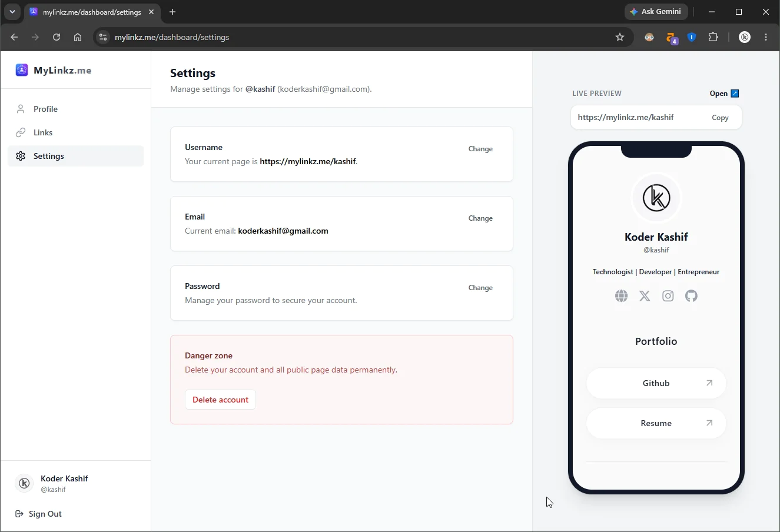Screen dimensions: 780x532
Task: Open the browser extensions puzzle icon
Action: [713, 37]
